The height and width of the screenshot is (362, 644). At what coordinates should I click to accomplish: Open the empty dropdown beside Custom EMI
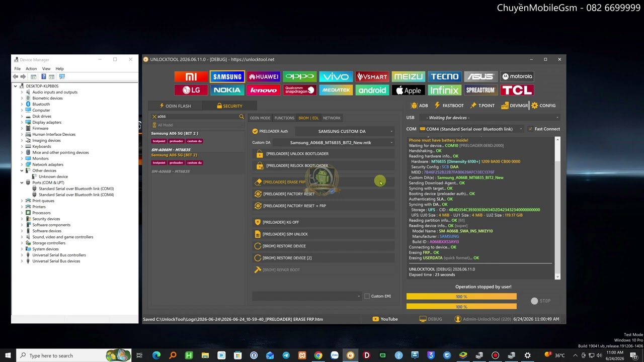pos(306,296)
